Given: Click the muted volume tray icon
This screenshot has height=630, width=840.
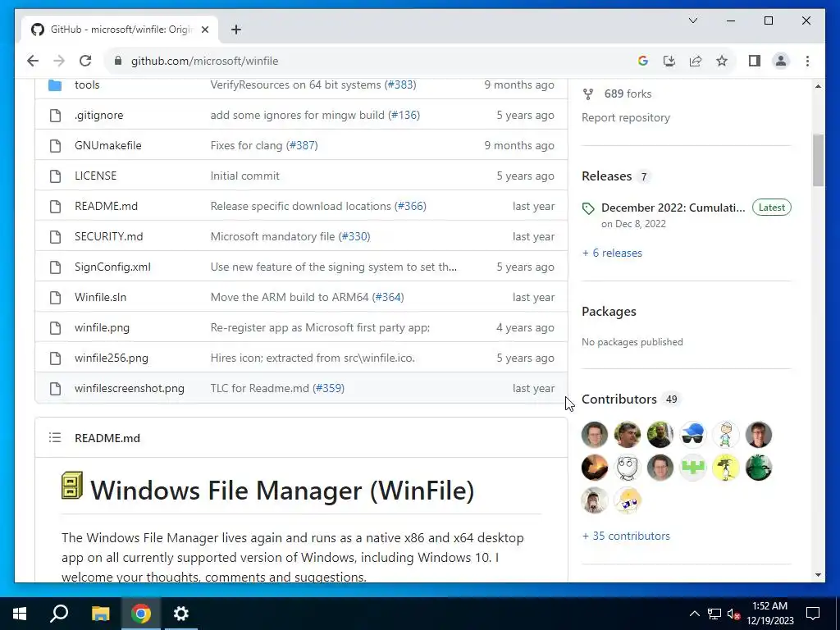Looking at the screenshot, I should click(733, 614).
